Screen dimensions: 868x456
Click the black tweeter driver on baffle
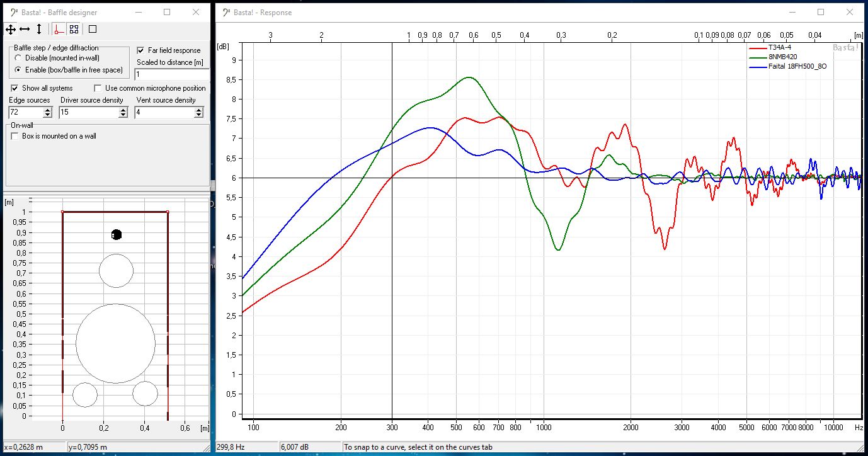point(116,235)
